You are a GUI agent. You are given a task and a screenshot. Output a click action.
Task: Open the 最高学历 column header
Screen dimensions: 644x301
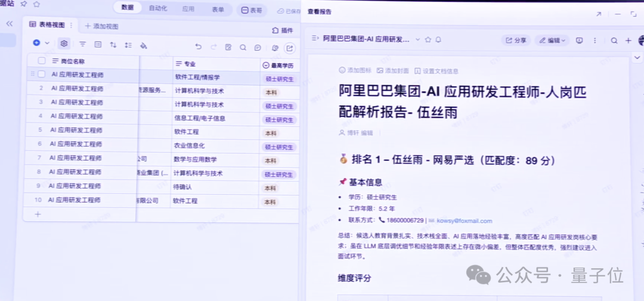click(280, 66)
